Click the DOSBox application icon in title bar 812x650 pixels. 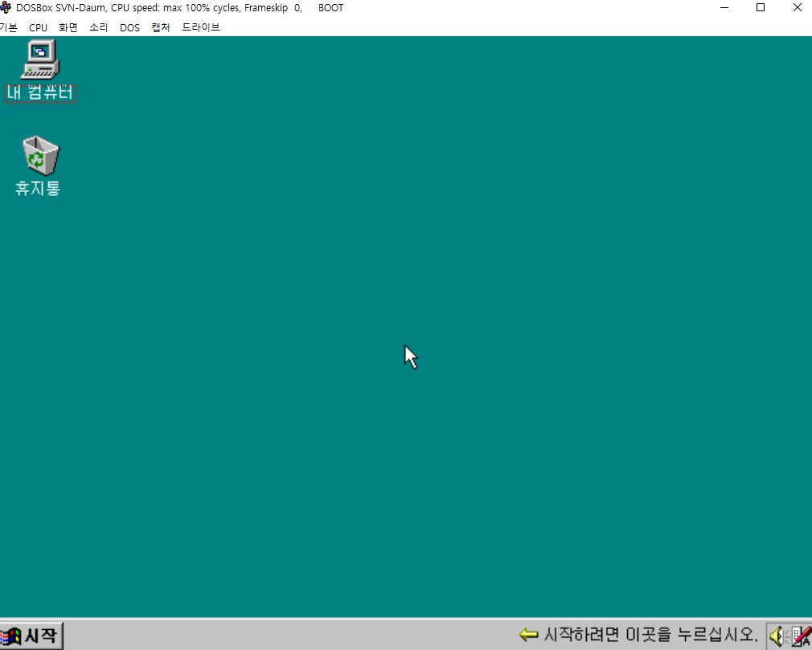coord(5,7)
